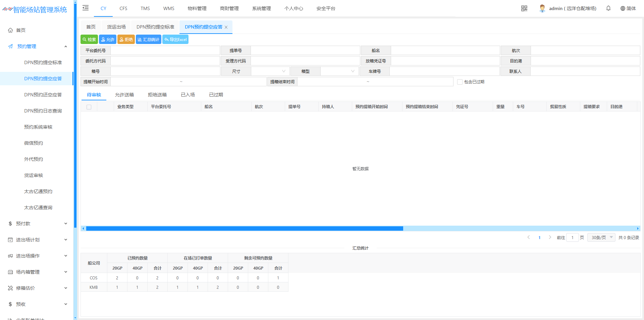Expand the 预付款 sidebar menu

coord(38,224)
